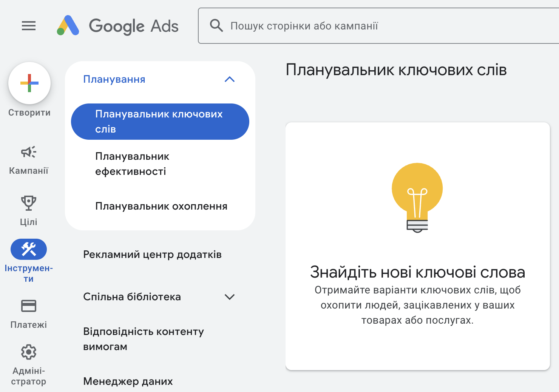This screenshot has width=559, height=392.
Task: Open the Кампанії sidebar section
Action: (29, 159)
